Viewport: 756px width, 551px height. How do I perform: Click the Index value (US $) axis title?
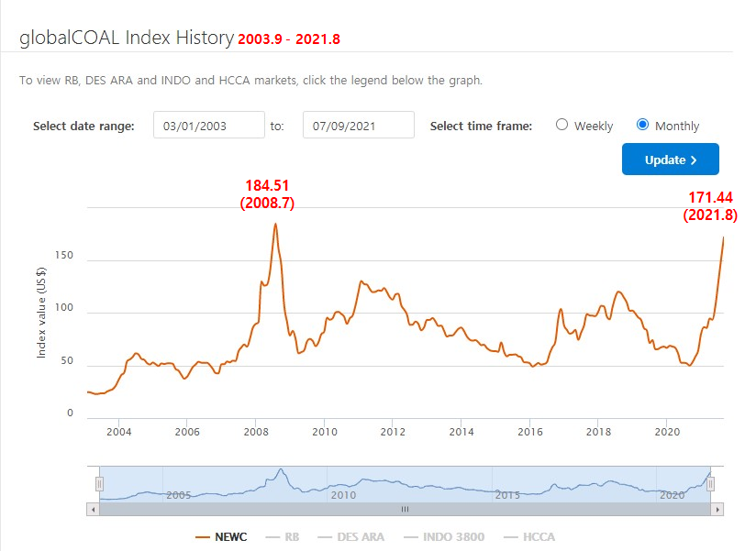click(x=41, y=312)
